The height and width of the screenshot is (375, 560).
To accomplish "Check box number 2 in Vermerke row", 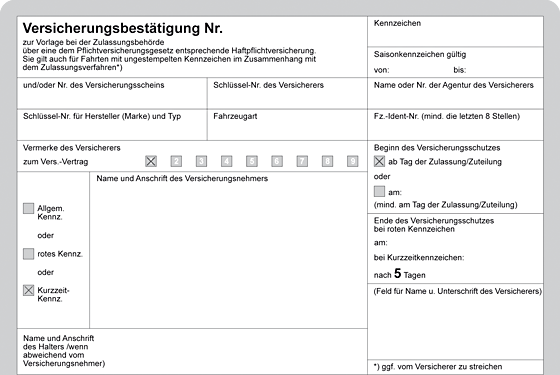I will pyautogui.click(x=176, y=161).
